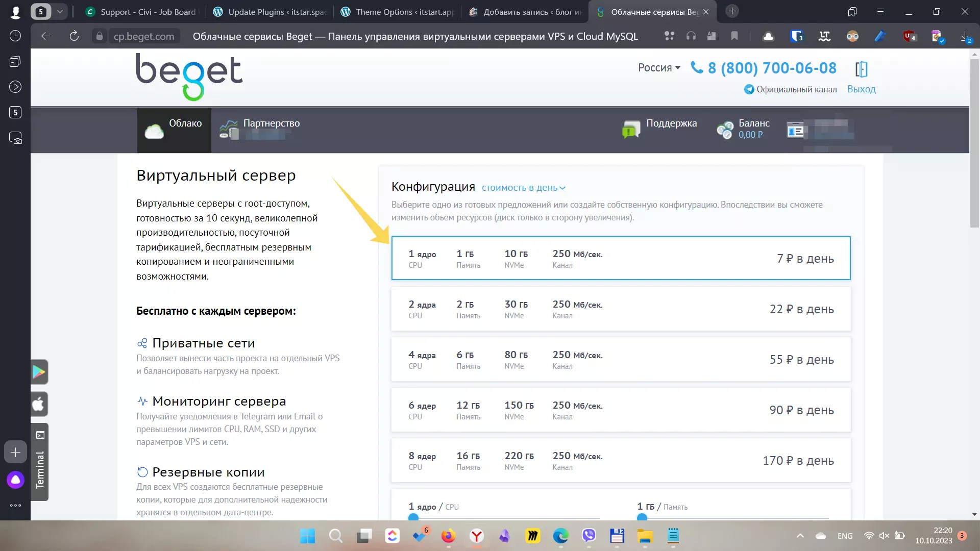Click the Beget logo

tap(189, 77)
